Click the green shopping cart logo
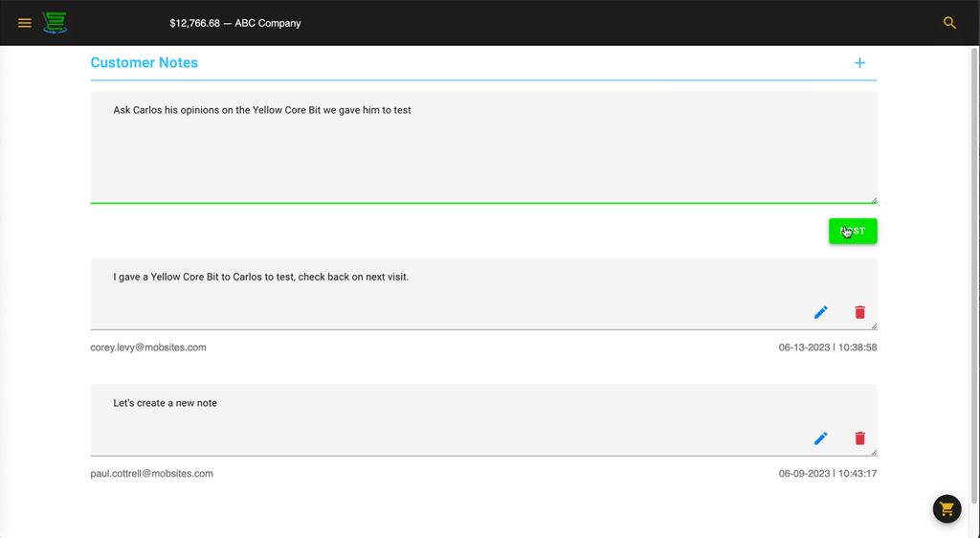Viewport: 980px width, 538px height. [x=55, y=23]
